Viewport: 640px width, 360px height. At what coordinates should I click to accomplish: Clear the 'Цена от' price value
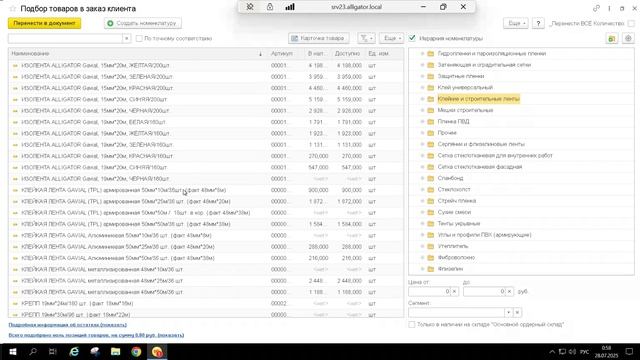point(454,291)
